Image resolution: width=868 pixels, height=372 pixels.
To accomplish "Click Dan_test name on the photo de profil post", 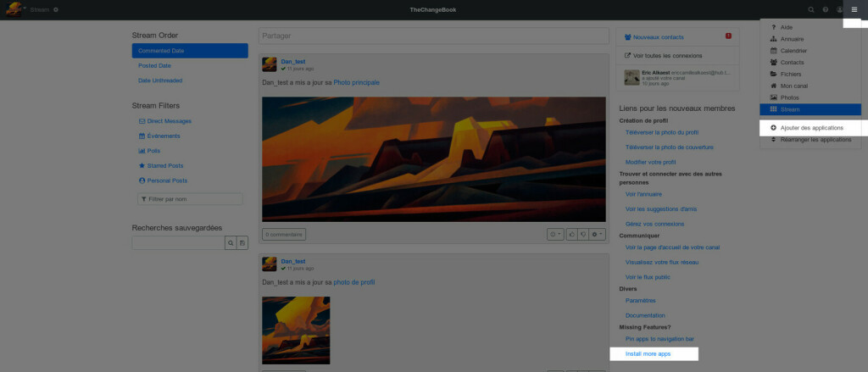I will pos(292,261).
